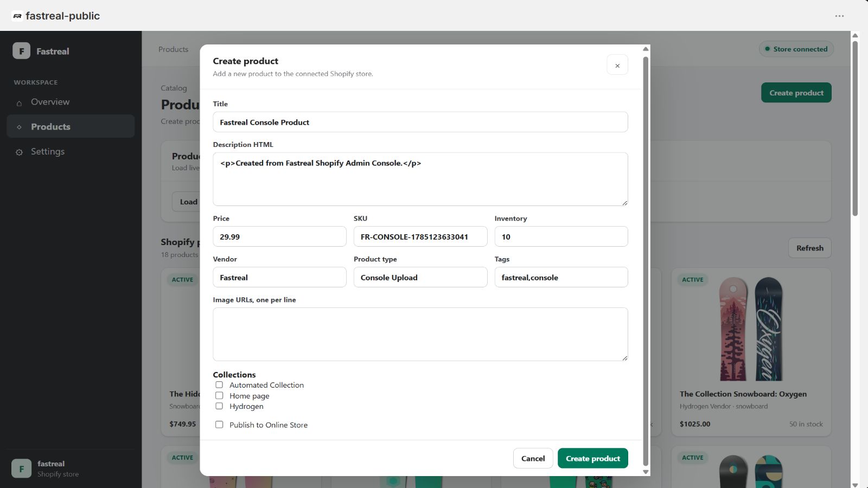Click the Tags input field
The height and width of the screenshot is (488, 868).
(561, 277)
